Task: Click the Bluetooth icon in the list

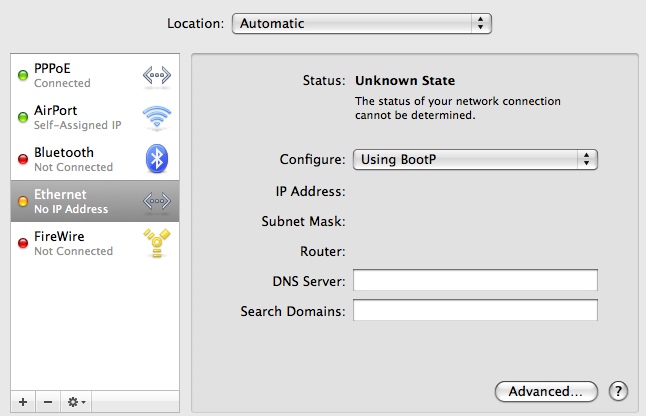Action: [x=157, y=159]
